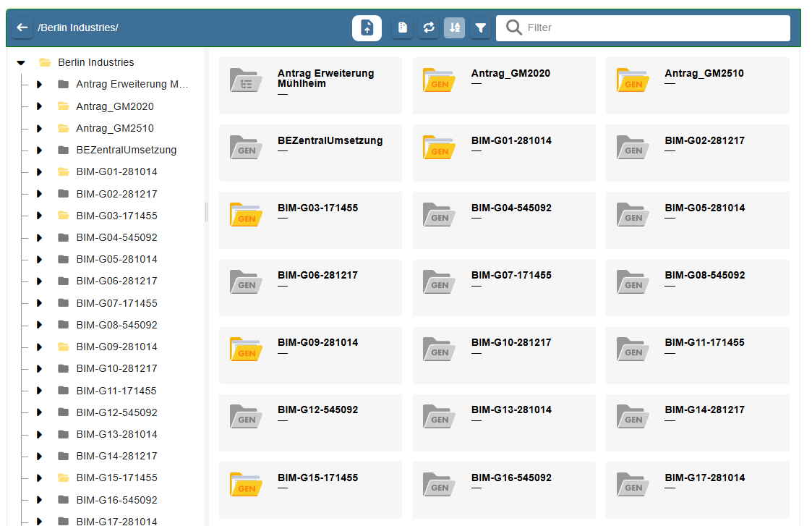Collapse the Berlin Industries root node
Screen dimensions: 812x526
coord(21,63)
